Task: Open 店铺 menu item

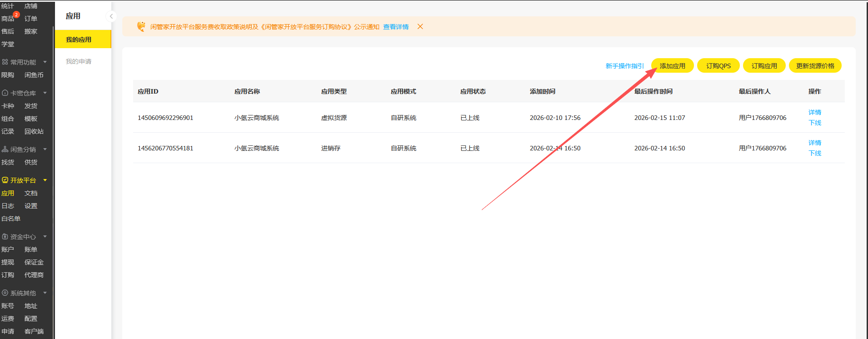Action: click(x=31, y=6)
